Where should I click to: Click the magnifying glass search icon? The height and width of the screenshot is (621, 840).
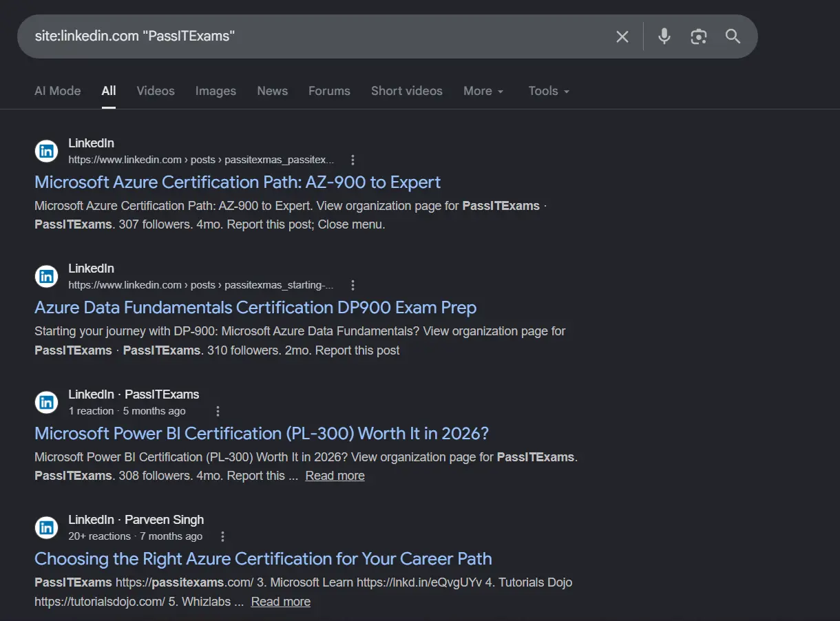733,36
